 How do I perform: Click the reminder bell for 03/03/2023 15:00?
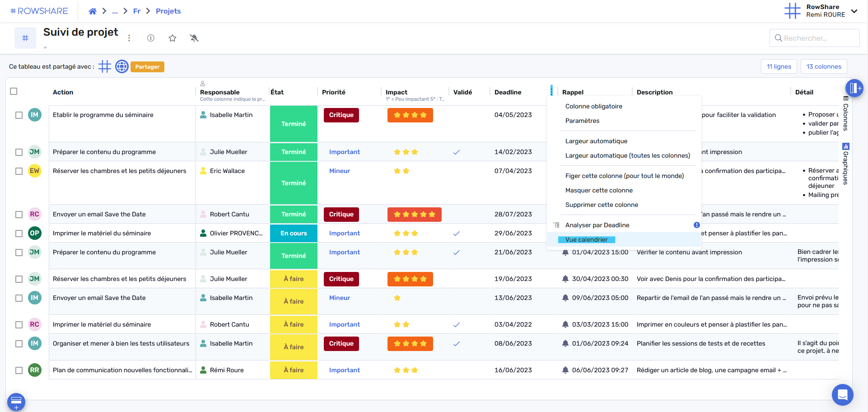[565, 324]
